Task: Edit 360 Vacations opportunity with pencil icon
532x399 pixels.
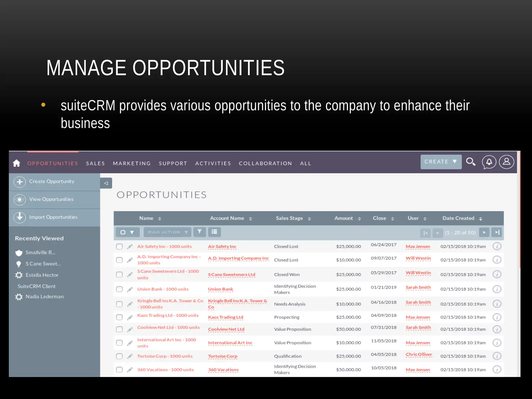Action: point(130,370)
